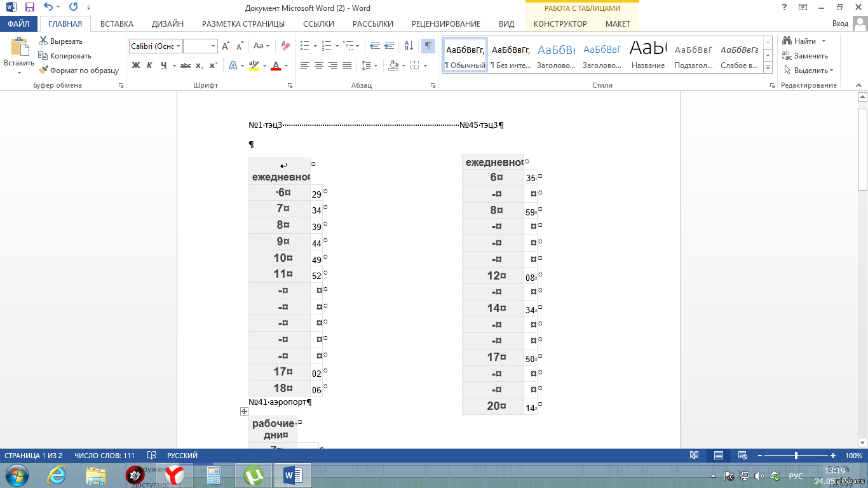
Task: Click the clear formatting eraser icon
Action: click(285, 46)
